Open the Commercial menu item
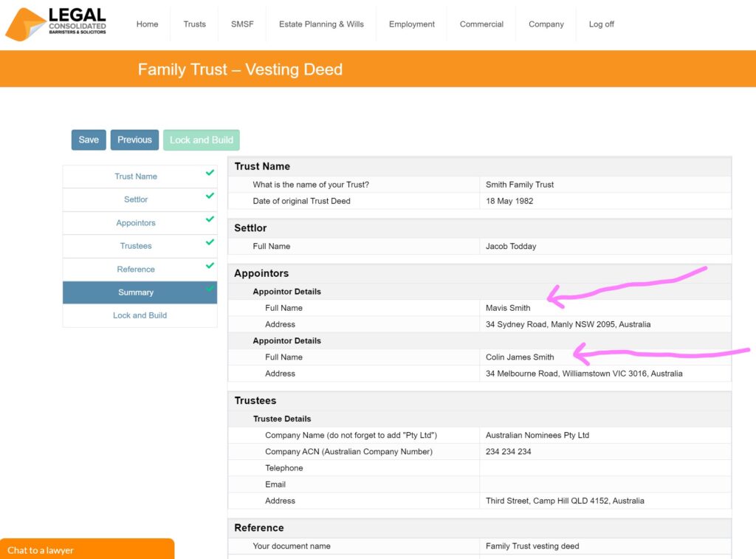 481,24
